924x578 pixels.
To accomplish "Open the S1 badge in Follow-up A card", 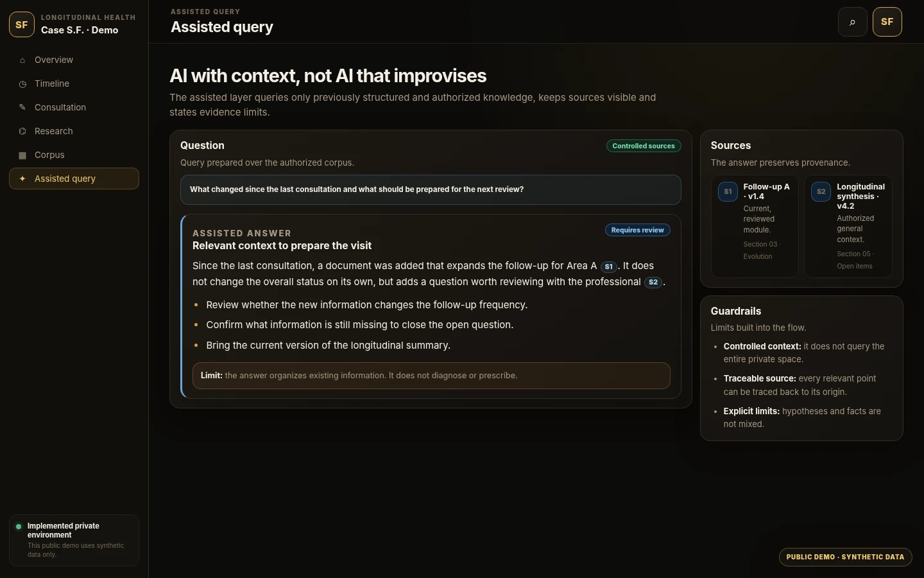I will click(x=728, y=191).
